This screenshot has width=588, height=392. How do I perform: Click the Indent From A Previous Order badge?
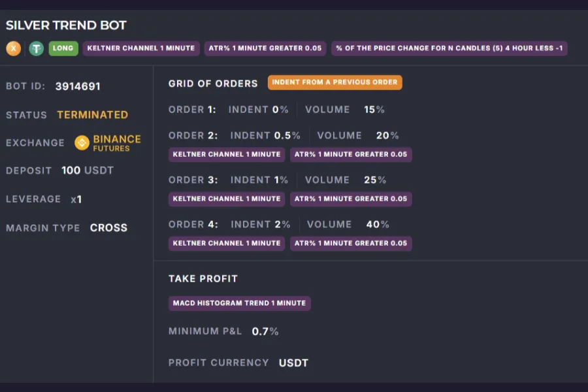pyautogui.click(x=335, y=82)
